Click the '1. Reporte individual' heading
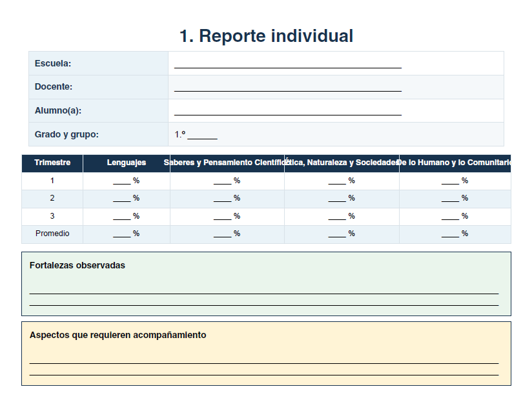Screen dimensions: 523x420 coord(266,36)
